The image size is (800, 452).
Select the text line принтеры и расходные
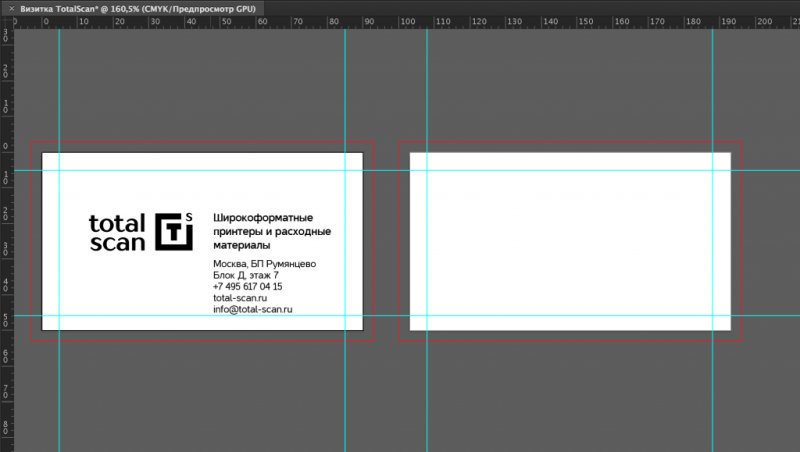pyautogui.click(x=272, y=232)
